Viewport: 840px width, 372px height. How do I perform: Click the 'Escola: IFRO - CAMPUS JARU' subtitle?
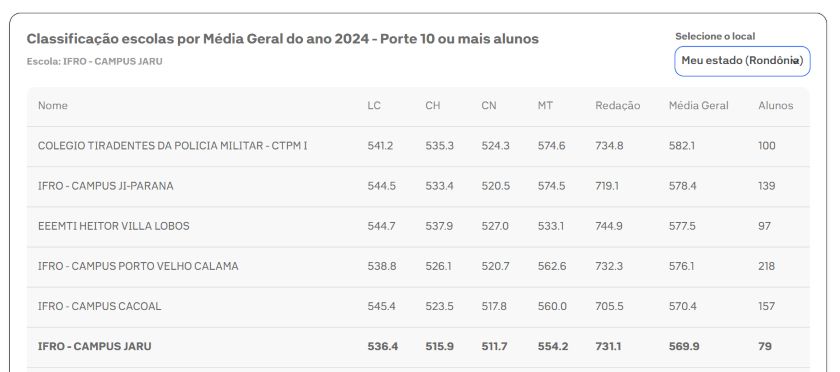tap(94, 62)
